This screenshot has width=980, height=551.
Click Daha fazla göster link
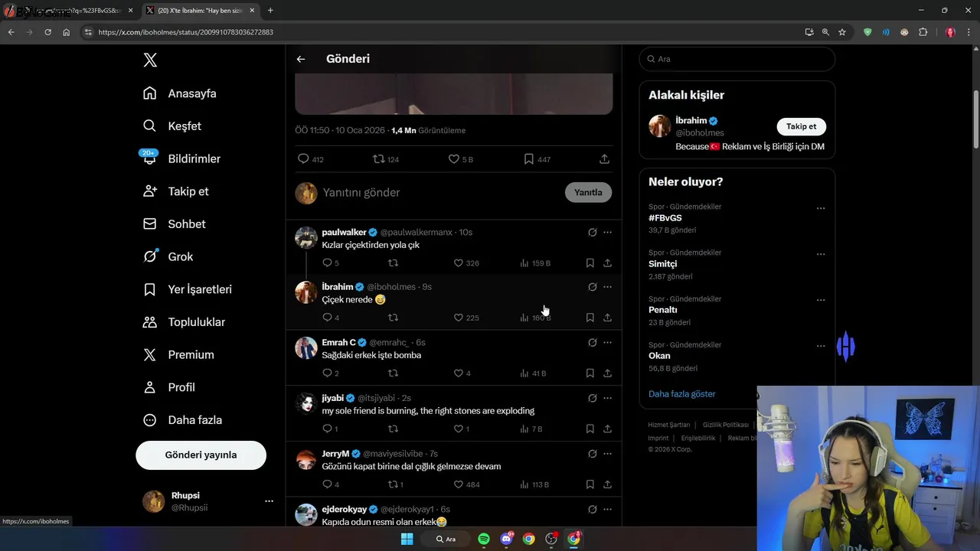682,394
